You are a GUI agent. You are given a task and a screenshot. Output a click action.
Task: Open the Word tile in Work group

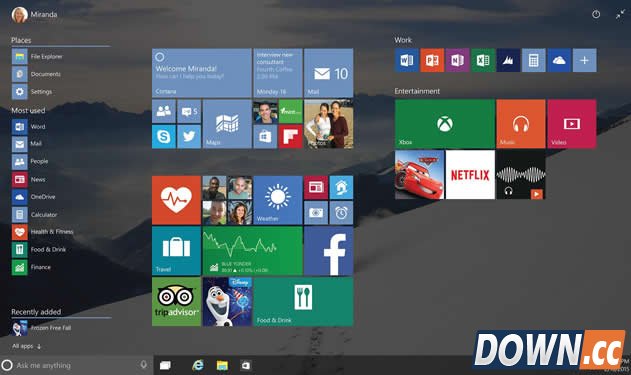(x=406, y=60)
